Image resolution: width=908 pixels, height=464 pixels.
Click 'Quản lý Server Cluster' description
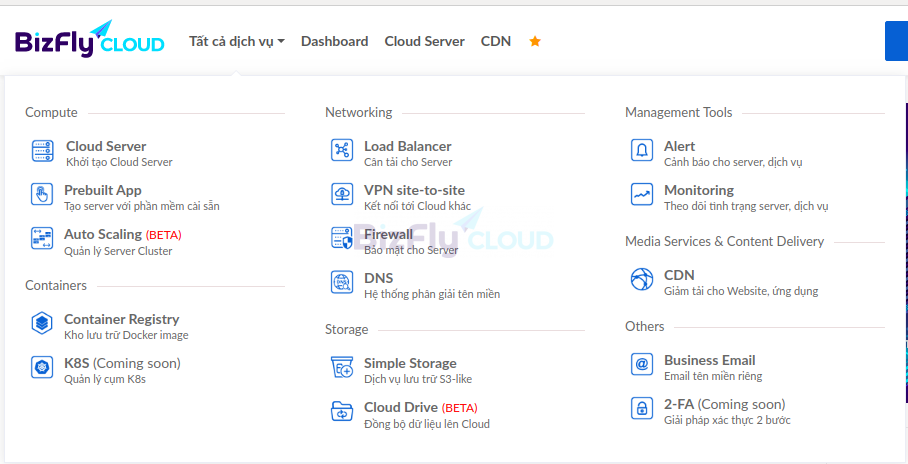coord(118,251)
